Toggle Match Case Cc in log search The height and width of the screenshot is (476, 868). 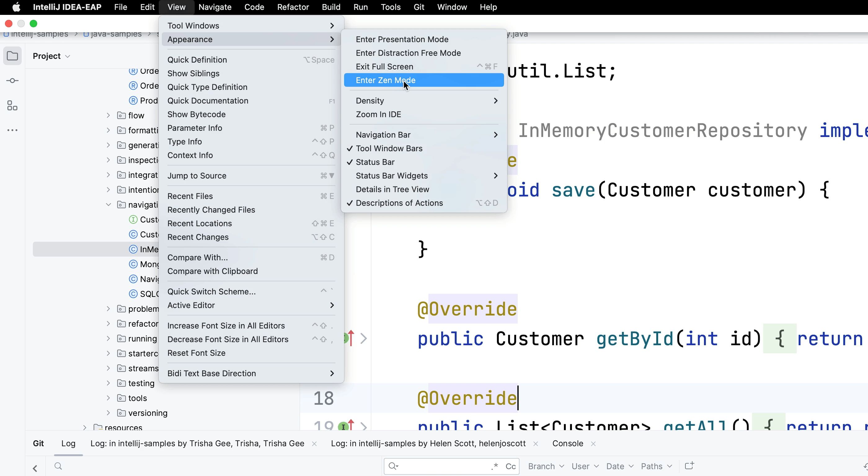[x=511, y=466]
